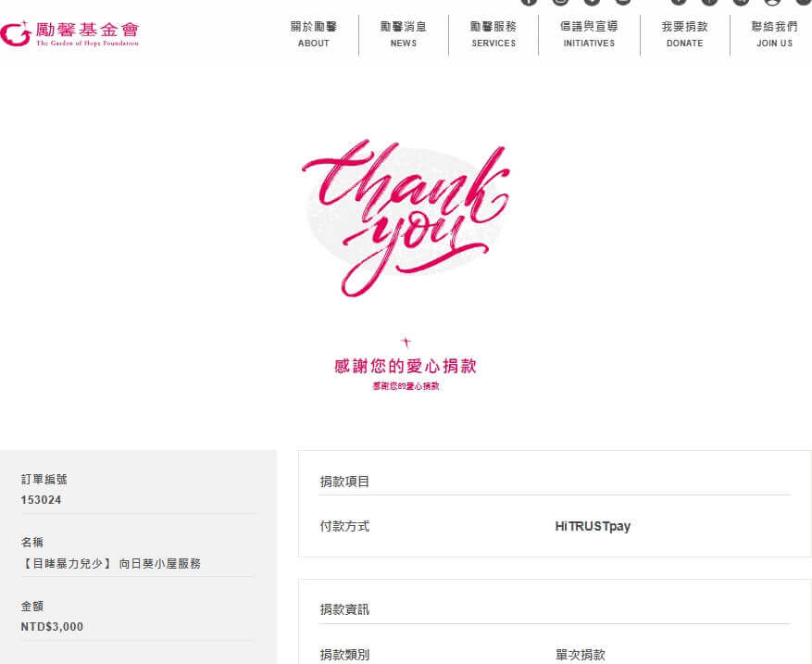Open the Instagram social icon in header

[560, 2]
